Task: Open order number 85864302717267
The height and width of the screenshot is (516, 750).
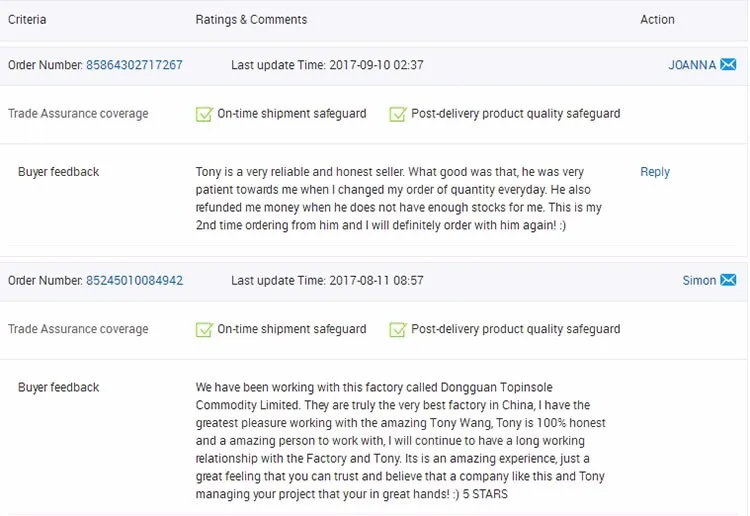Action: pos(134,65)
